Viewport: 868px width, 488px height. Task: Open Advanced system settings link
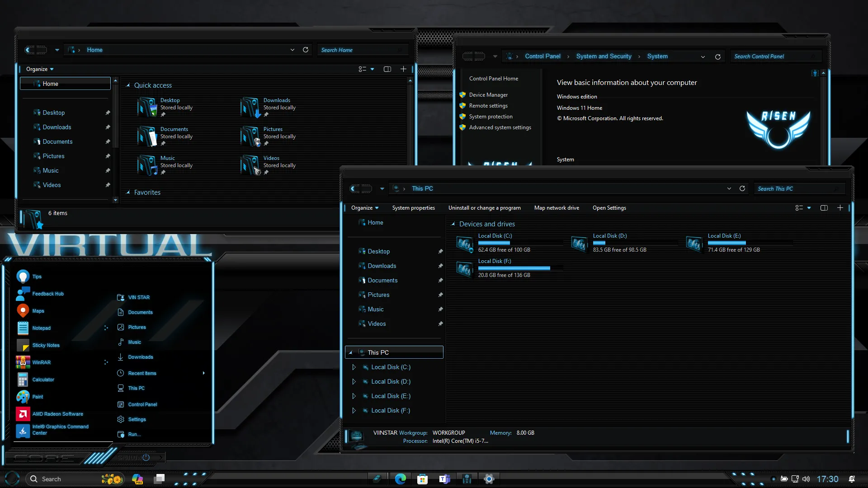pyautogui.click(x=500, y=127)
